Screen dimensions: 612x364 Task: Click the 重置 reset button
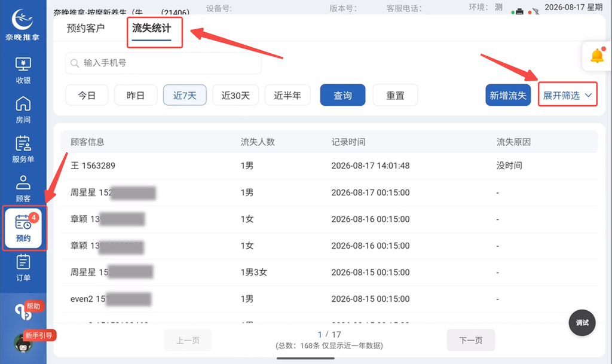(x=395, y=95)
